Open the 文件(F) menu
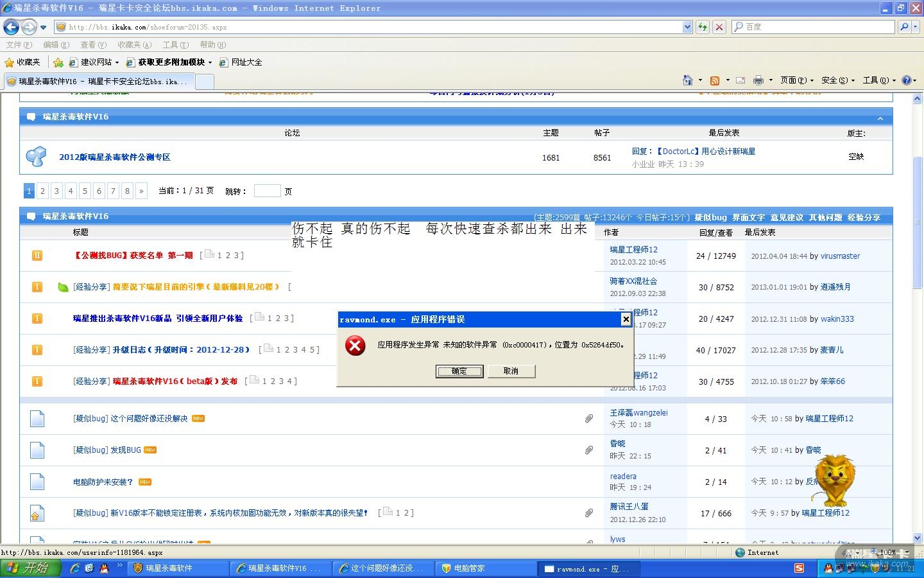The image size is (924, 578). pos(19,45)
